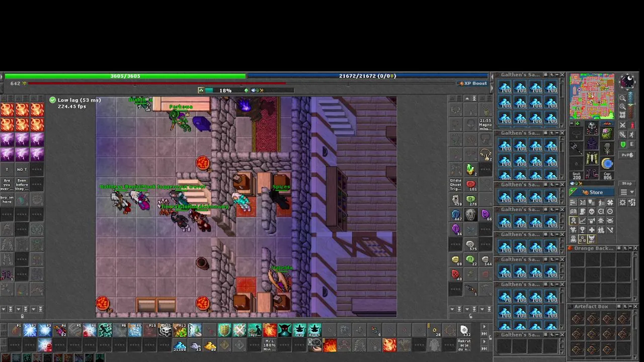This screenshot has width=644, height=362.
Task: Open the plus-cross icon in sidebar grid
Action: 592,230
